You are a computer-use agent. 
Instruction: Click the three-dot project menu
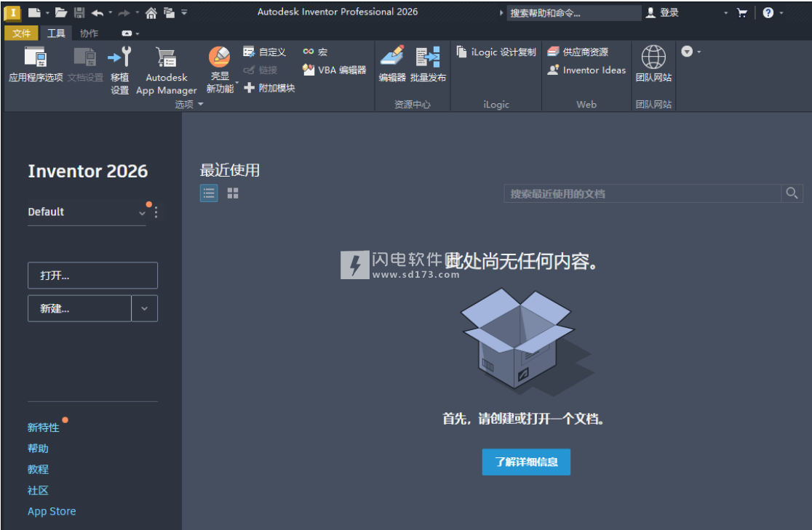(x=156, y=212)
